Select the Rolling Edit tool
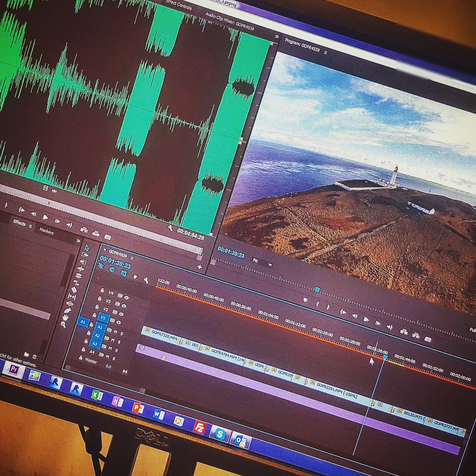The height and width of the screenshot is (476, 476). pyautogui.click(x=79, y=276)
